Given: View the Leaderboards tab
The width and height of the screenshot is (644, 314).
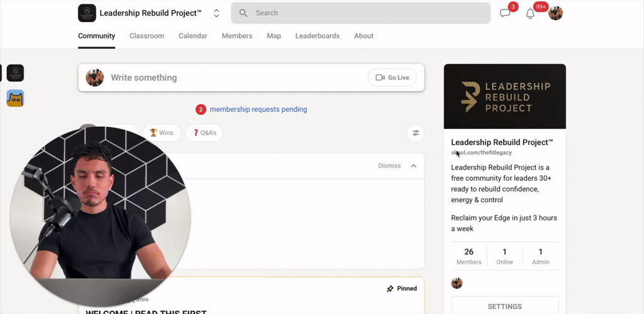Looking at the screenshot, I should coord(318,36).
